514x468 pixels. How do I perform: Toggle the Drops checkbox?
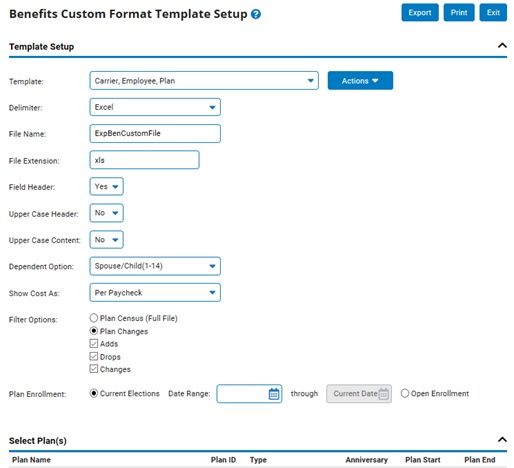pos(94,356)
